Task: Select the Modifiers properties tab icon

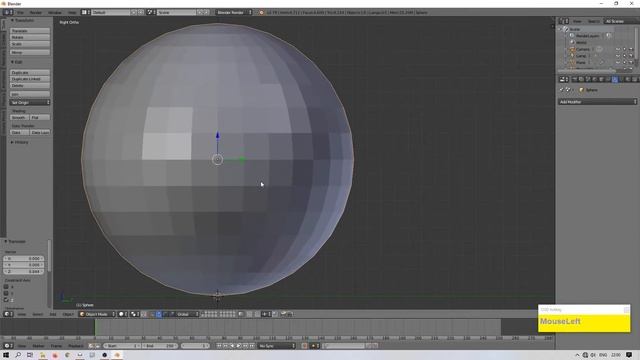Action: coord(615,79)
